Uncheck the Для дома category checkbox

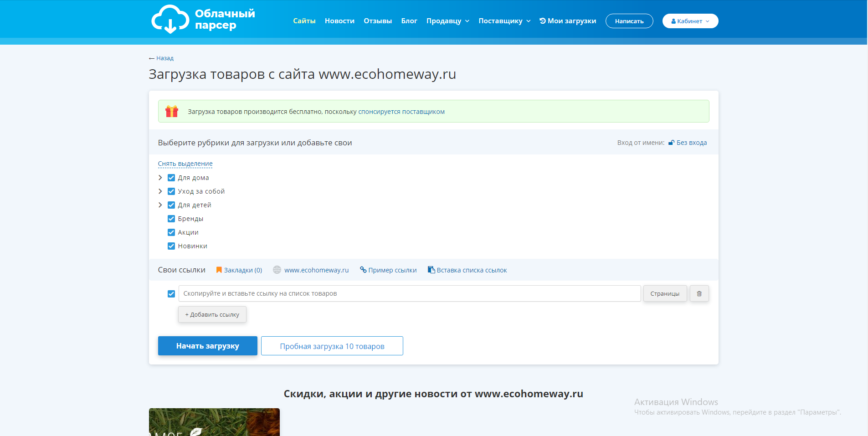[x=171, y=178]
